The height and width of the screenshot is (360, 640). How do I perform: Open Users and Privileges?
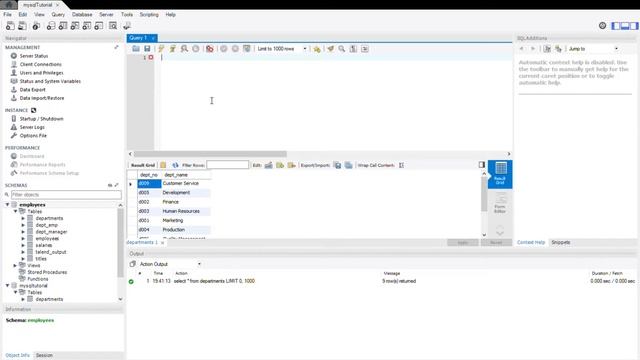[42, 73]
